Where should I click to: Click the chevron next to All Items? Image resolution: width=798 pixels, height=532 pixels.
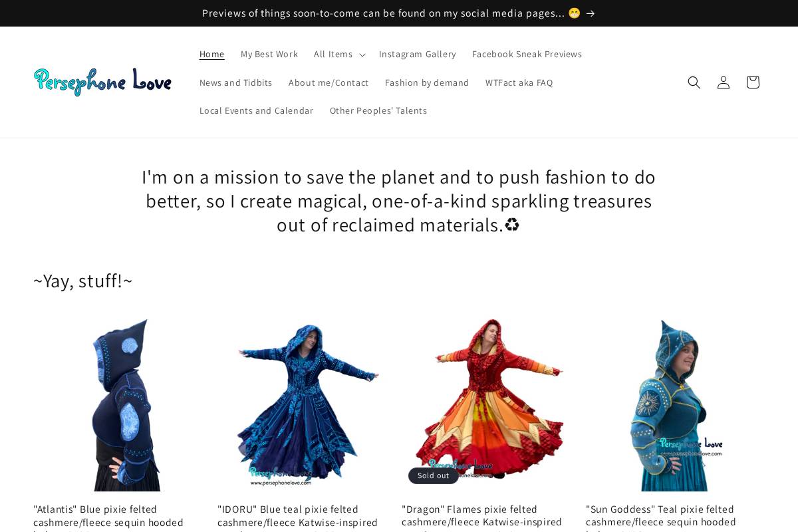click(x=362, y=55)
